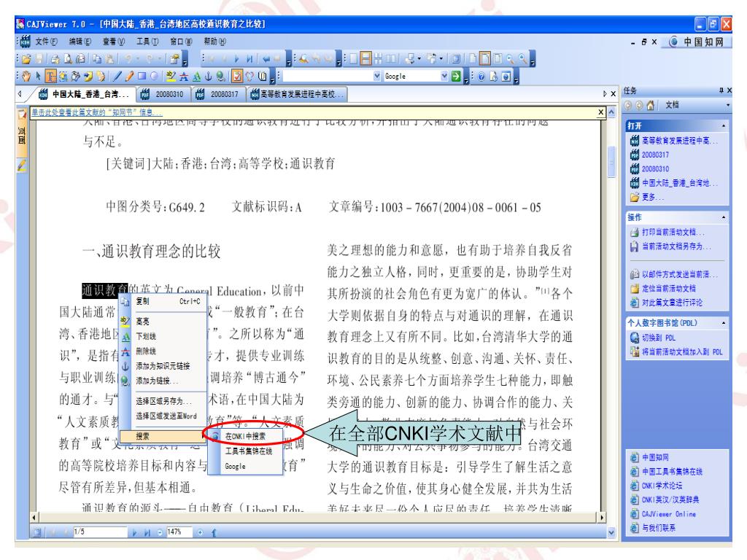The image size is (747, 560).
Task: Click 中国知网 logo button
Action: point(697,42)
